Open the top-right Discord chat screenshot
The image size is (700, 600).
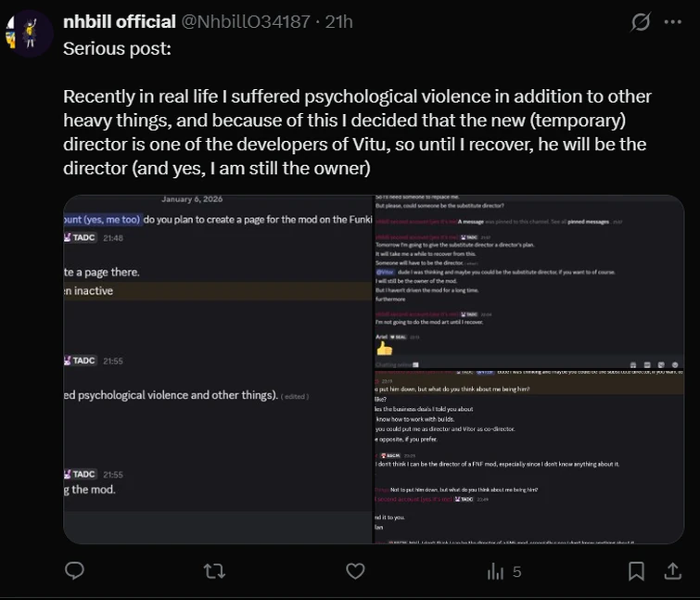[x=528, y=276]
